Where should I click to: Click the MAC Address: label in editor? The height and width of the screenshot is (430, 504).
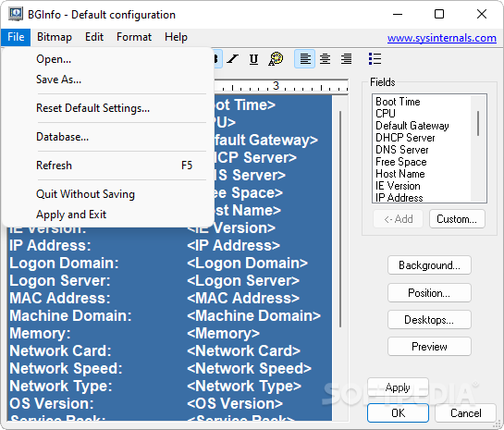[x=60, y=299]
